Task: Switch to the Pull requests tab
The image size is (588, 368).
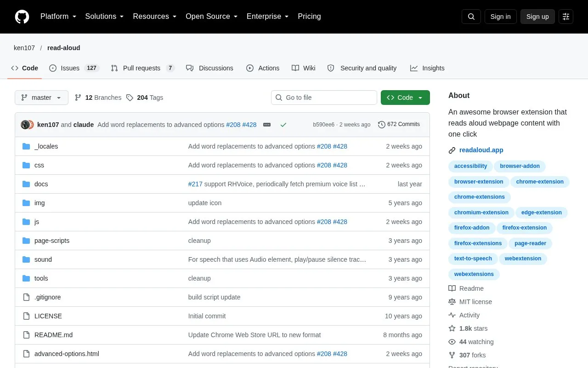Action: coord(143,68)
